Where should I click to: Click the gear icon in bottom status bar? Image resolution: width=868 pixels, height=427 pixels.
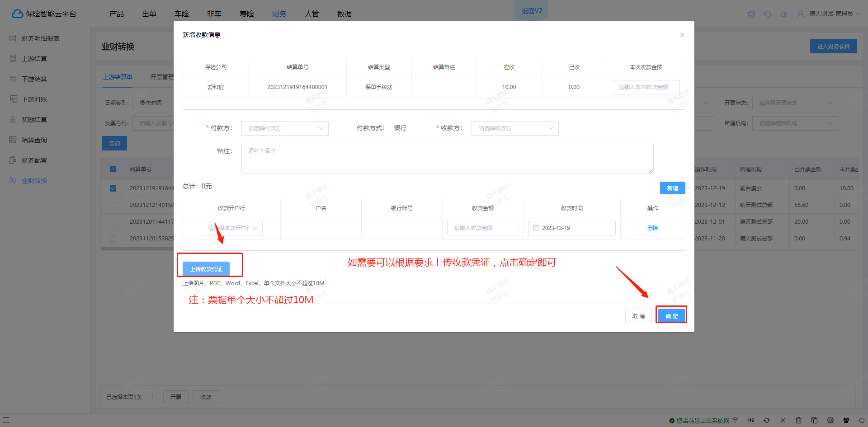[x=830, y=420]
